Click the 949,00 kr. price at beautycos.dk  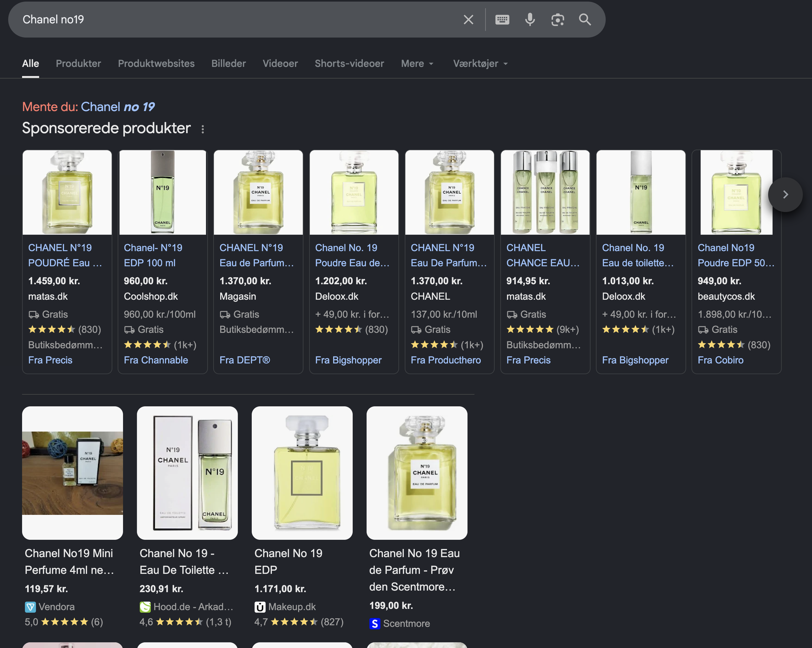tap(720, 281)
